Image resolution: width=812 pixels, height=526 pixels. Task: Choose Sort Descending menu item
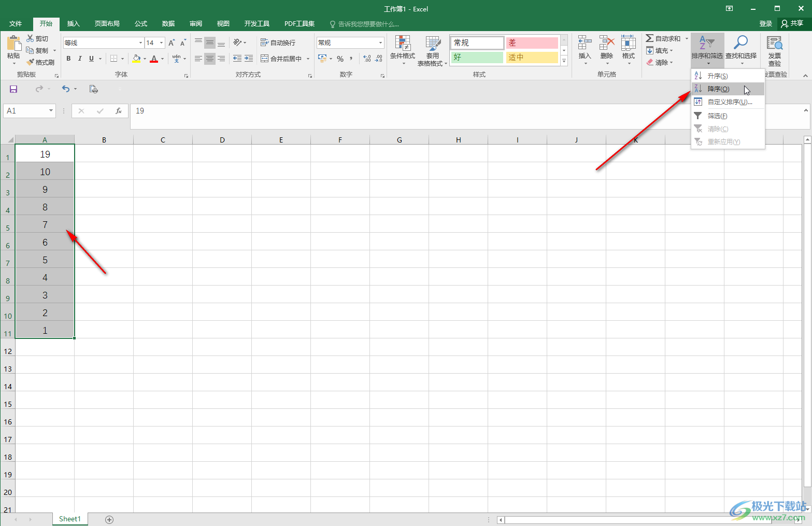click(x=728, y=89)
